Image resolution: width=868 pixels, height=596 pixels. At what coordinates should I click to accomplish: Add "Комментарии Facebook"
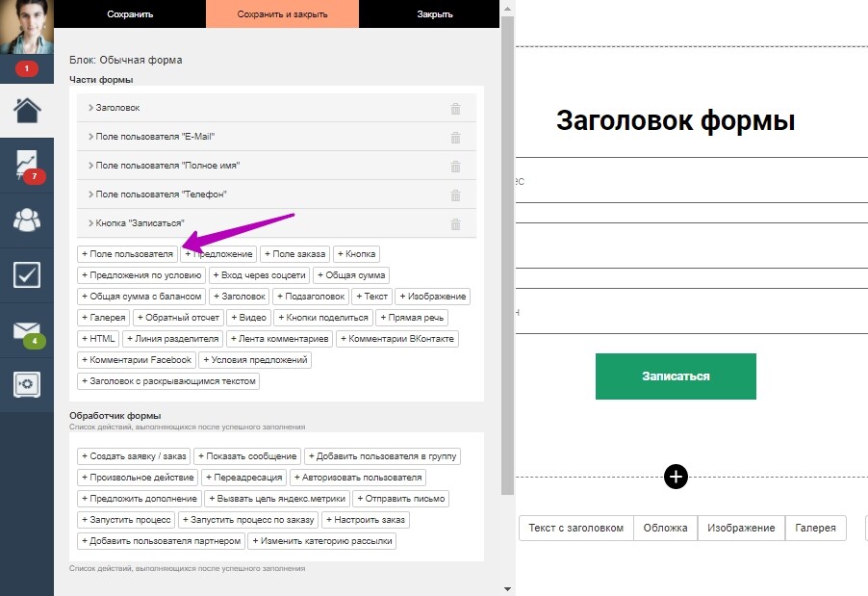[137, 360]
